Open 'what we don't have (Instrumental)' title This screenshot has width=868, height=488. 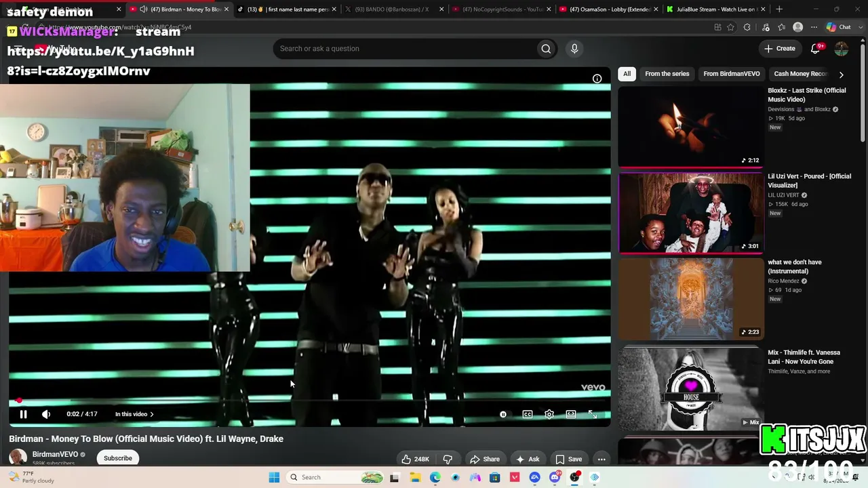point(794,266)
